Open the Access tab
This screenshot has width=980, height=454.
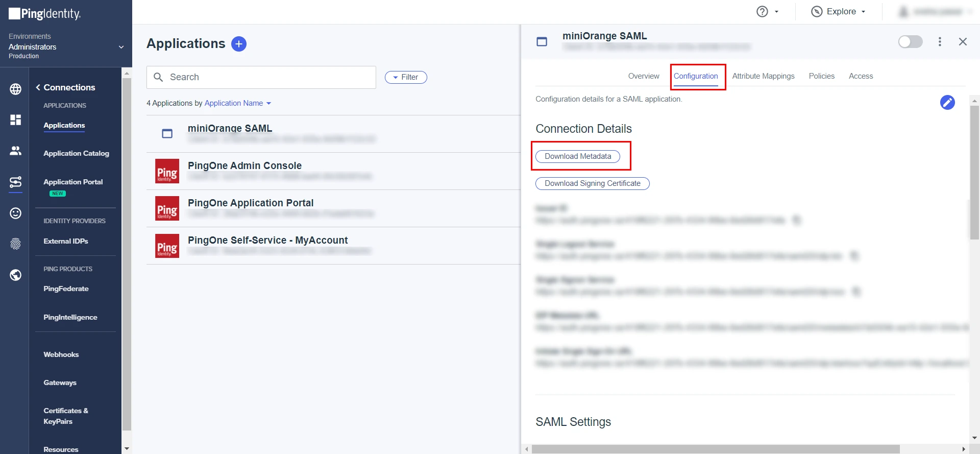pyautogui.click(x=861, y=76)
